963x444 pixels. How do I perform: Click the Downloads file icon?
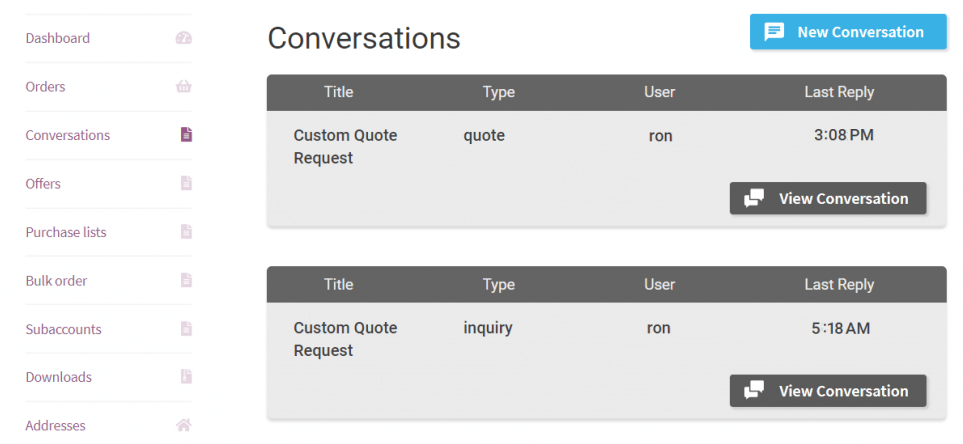click(x=186, y=376)
